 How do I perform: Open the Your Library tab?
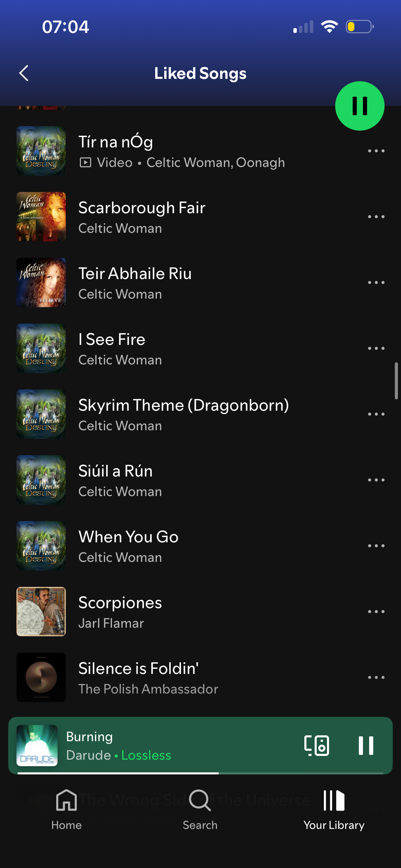pos(334,810)
